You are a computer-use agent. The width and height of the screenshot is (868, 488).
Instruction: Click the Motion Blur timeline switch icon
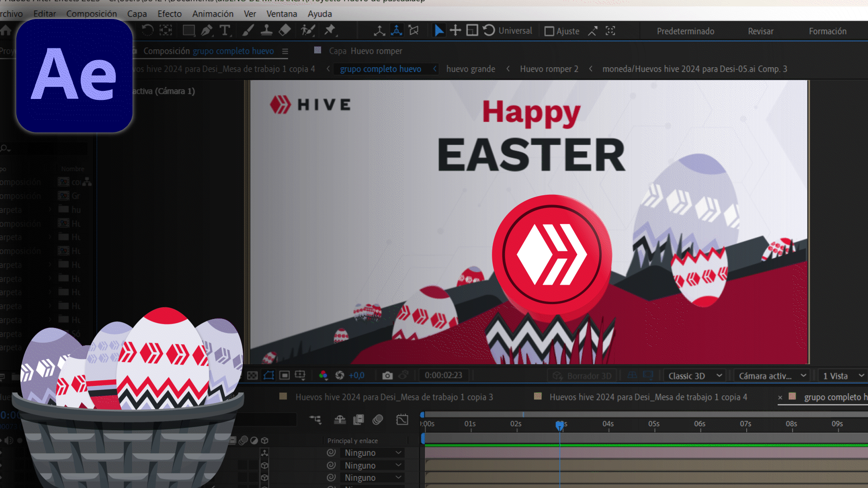[378, 420]
